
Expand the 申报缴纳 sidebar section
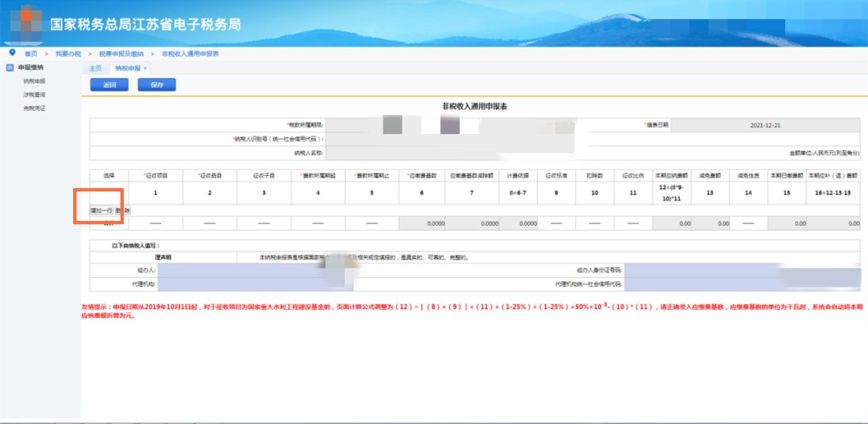coord(31,67)
